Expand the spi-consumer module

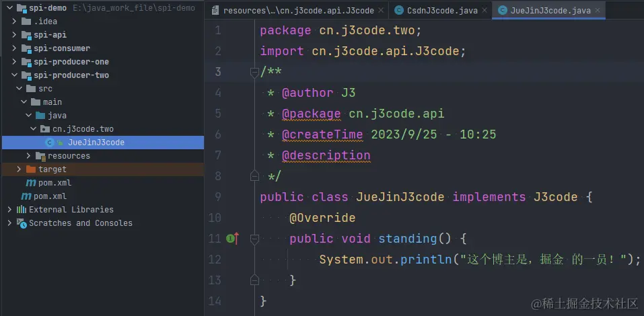point(14,48)
